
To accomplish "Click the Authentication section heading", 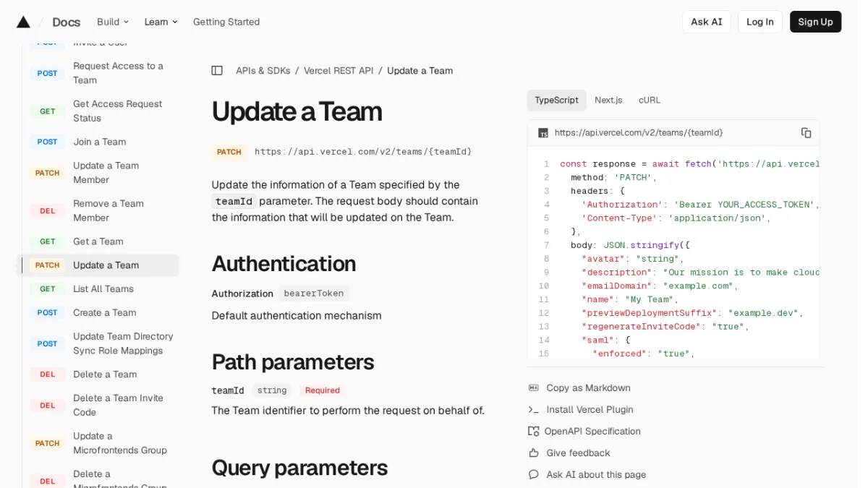I will point(284,264).
